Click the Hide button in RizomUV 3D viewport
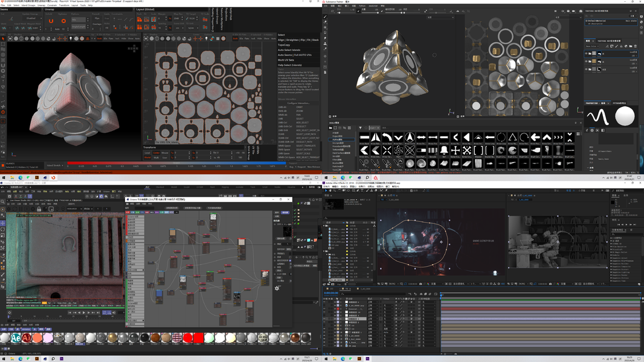The image size is (644, 362). (125, 39)
